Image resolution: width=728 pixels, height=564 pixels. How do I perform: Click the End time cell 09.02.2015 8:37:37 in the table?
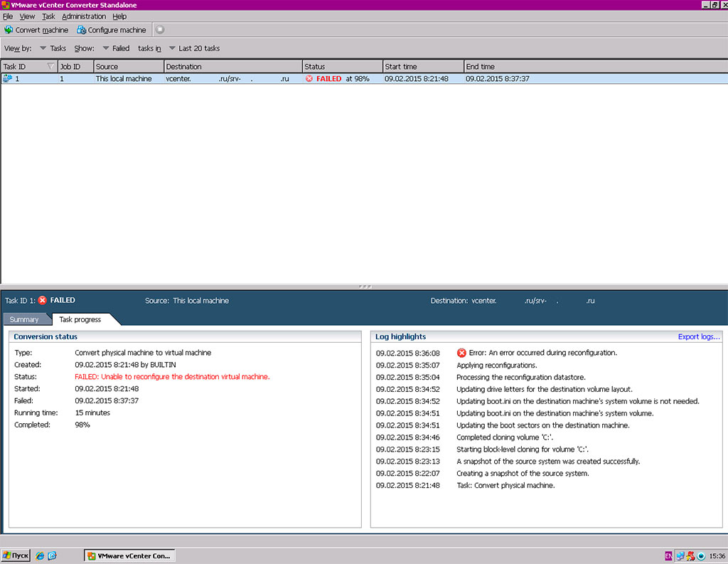tap(497, 78)
